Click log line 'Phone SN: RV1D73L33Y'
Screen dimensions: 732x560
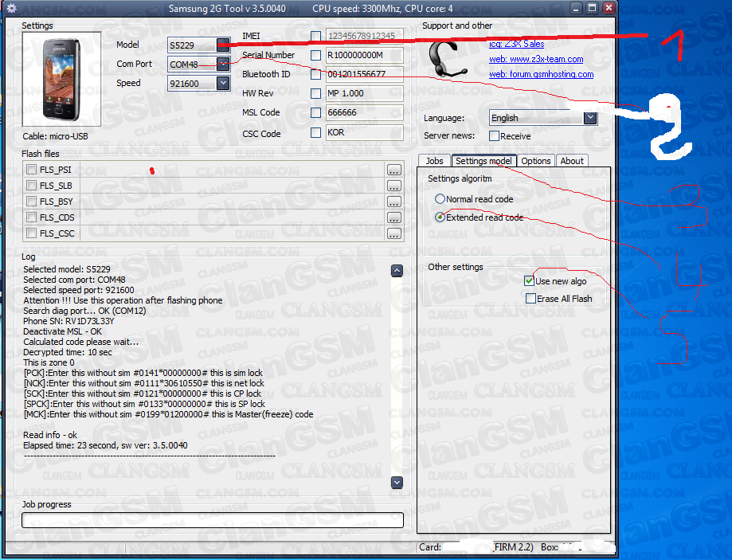coord(69,321)
